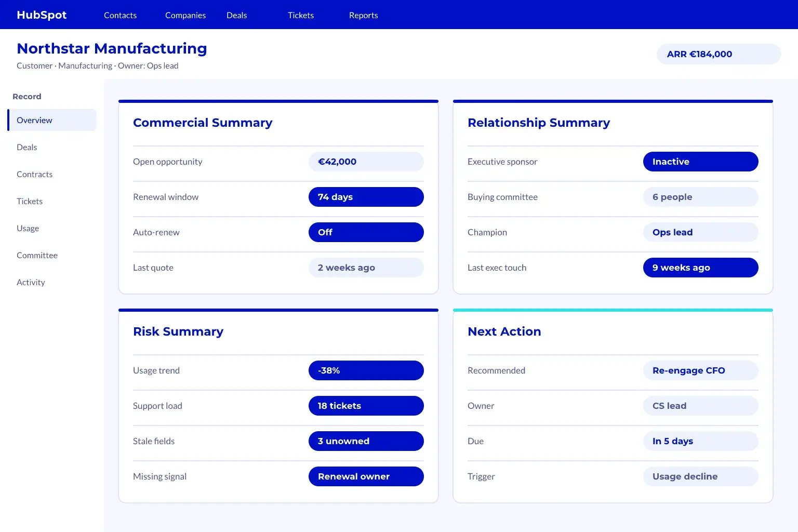Click the Customer · Manufacturing · Owner subtitle
This screenshot has width=798, height=532.
click(98, 65)
